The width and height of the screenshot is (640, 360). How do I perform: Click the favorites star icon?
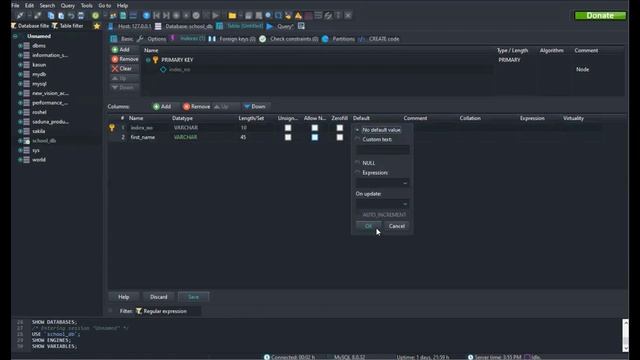[x=97, y=26]
